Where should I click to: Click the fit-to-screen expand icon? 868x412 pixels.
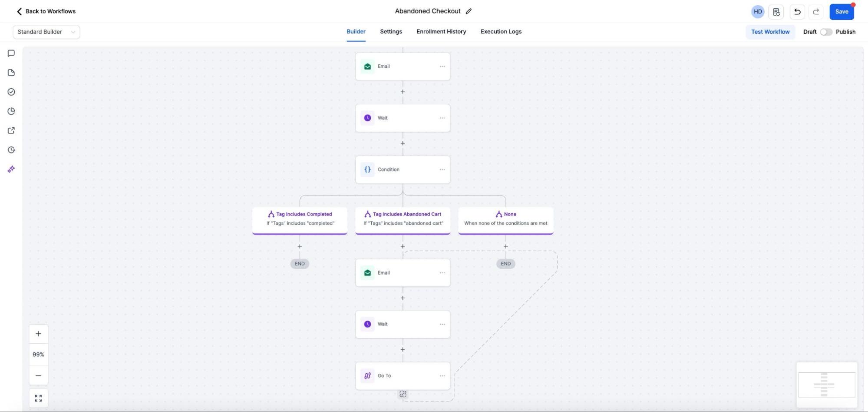coord(38,398)
